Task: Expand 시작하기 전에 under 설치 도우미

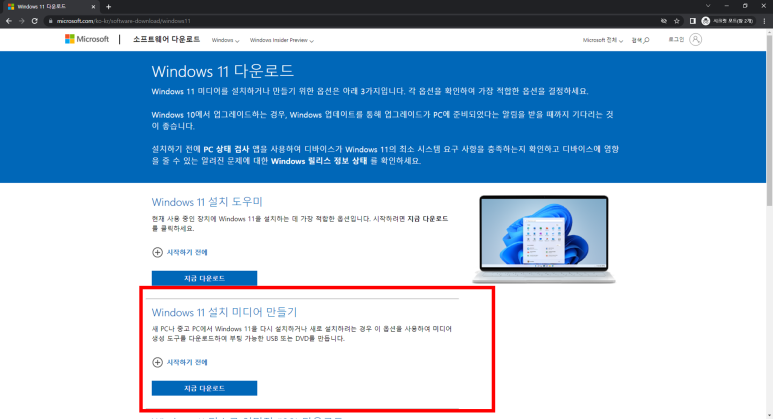Action: tap(179, 252)
